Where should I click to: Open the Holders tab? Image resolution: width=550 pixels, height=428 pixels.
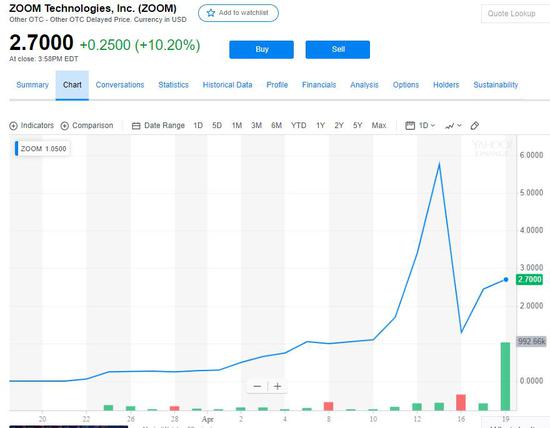point(446,85)
